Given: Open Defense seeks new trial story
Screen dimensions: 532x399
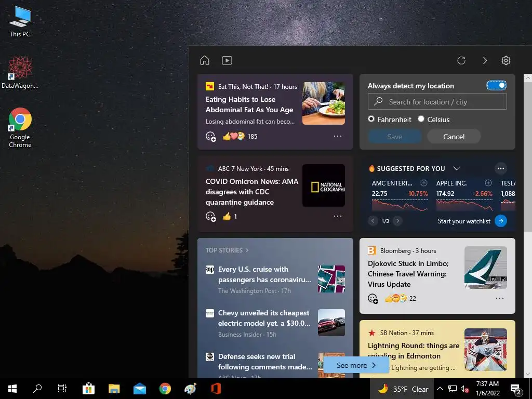Looking at the screenshot, I should point(265,362).
